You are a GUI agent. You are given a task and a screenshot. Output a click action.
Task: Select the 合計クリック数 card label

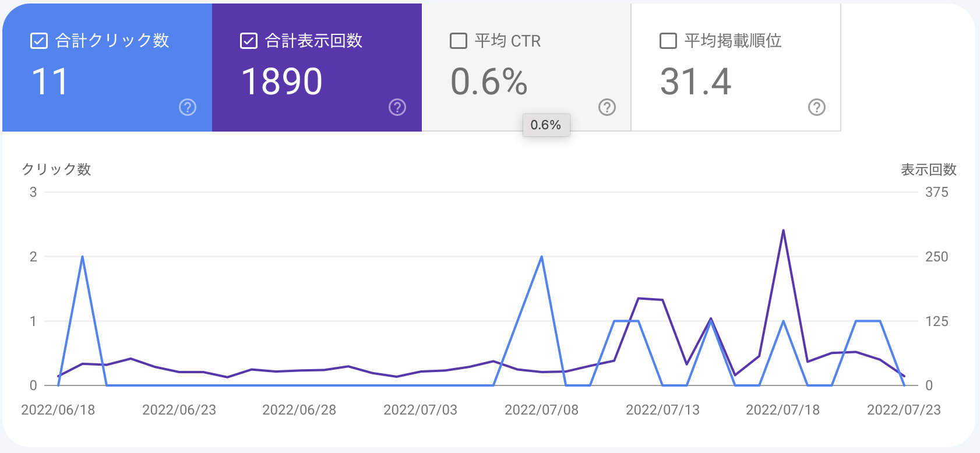coord(112,41)
